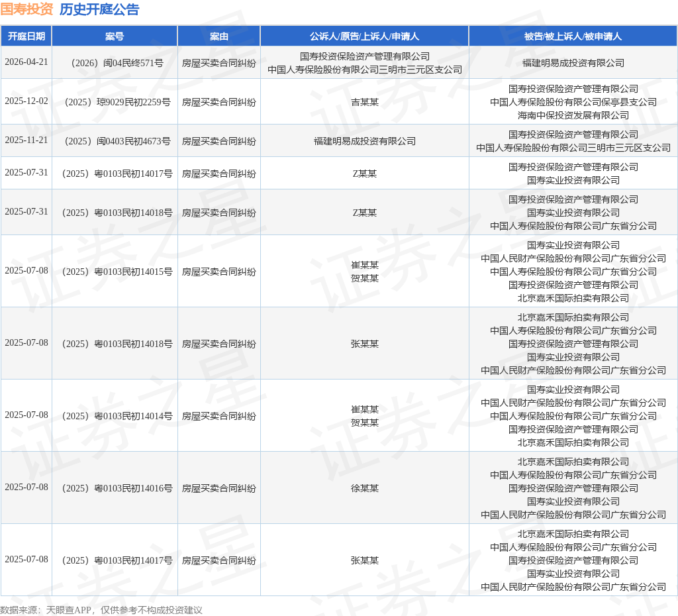The width and height of the screenshot is (678, 616).
Task: Click 中国人寿保险股份有限公司广东省分公司 in Z某某 14018号 row
Action: tap(573, 227)
